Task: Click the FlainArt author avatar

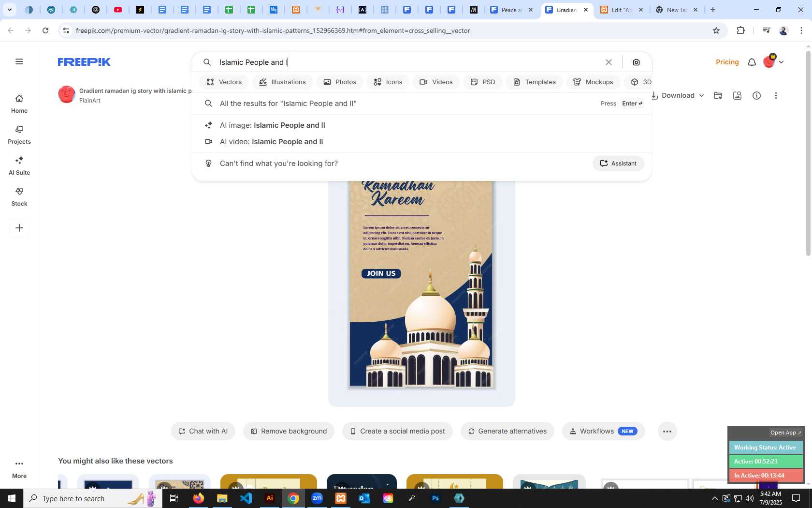Action: [x=67, y=94]
